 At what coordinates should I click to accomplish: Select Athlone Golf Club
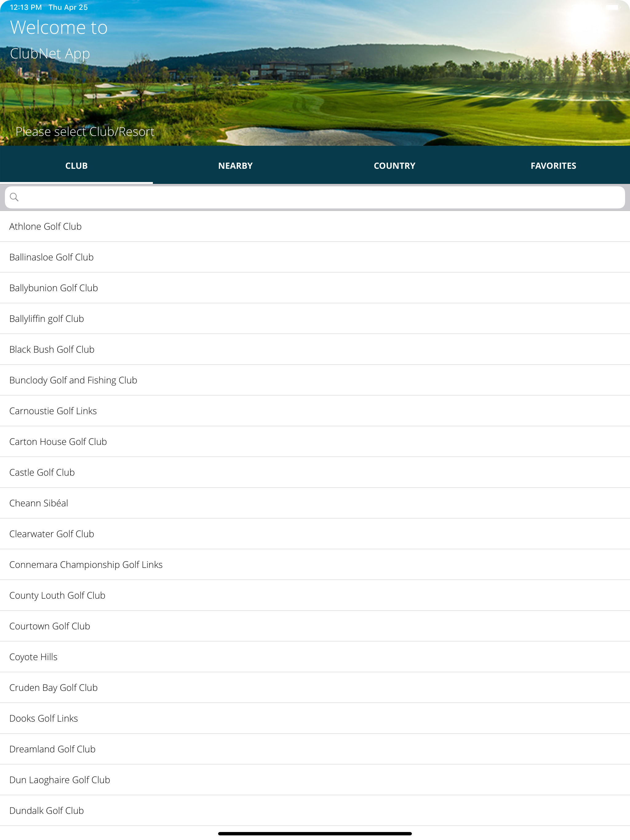(x=315, y=226)
